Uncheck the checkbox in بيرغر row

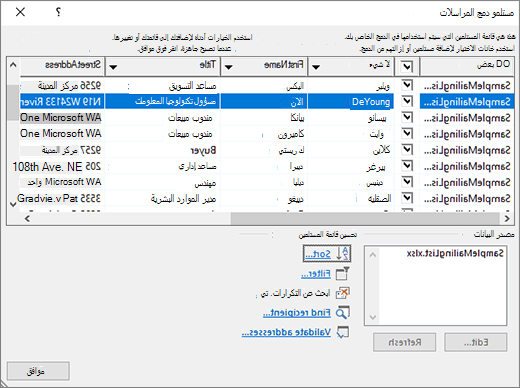coord(407,166)
